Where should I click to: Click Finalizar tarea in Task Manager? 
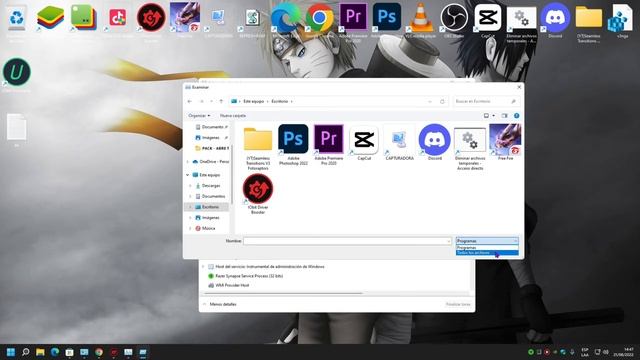(x=458, y=304)
